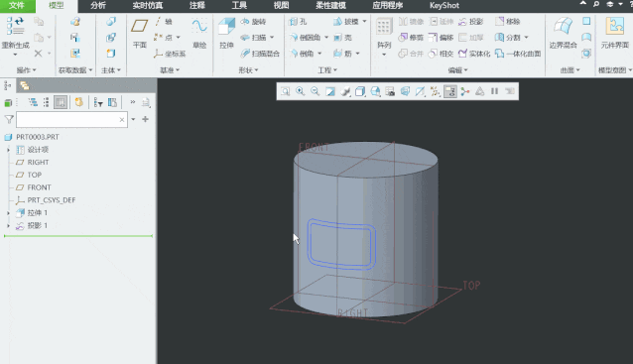Image resolution: width=633 pixels, height=364 pixels.
Task: Switch to the 分析 ribbon tab
Action: tap(98, 6)
